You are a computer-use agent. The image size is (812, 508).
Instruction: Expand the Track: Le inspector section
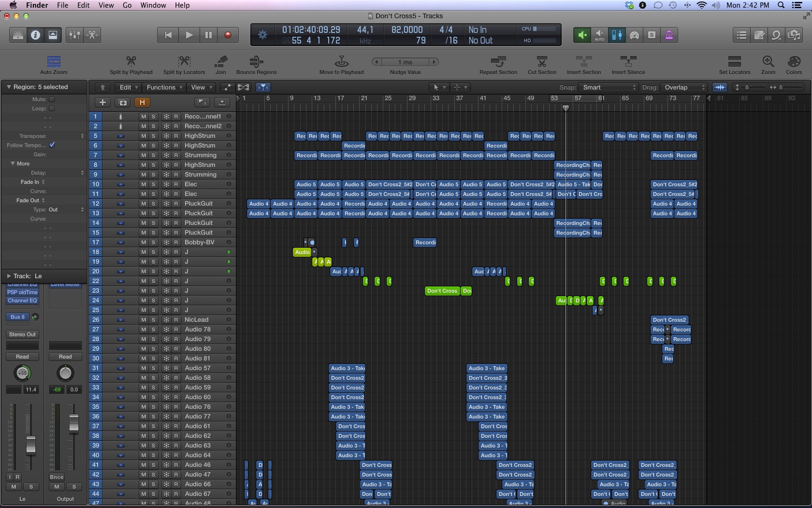[x=9, y=276]
